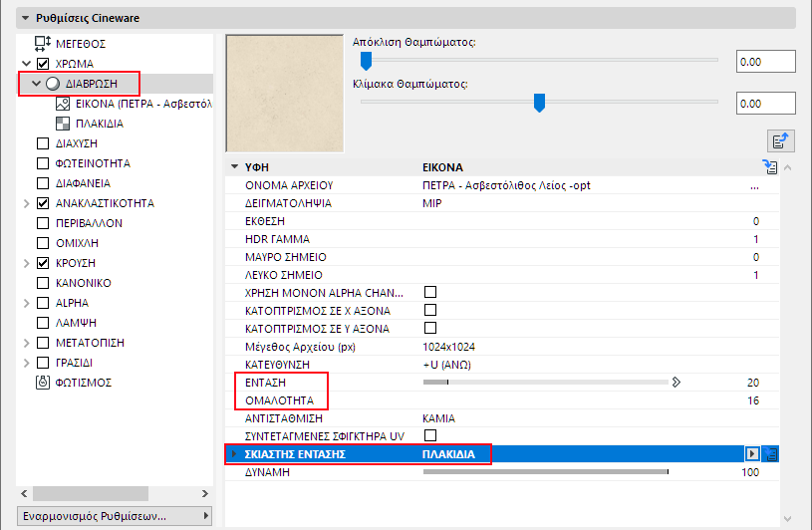Click the arrow button on ΣΚΙΑΣΤΗΣ ΕΝΤΑΣΗΣ row
Screen dimensions: 812x530
pos(752,454)
